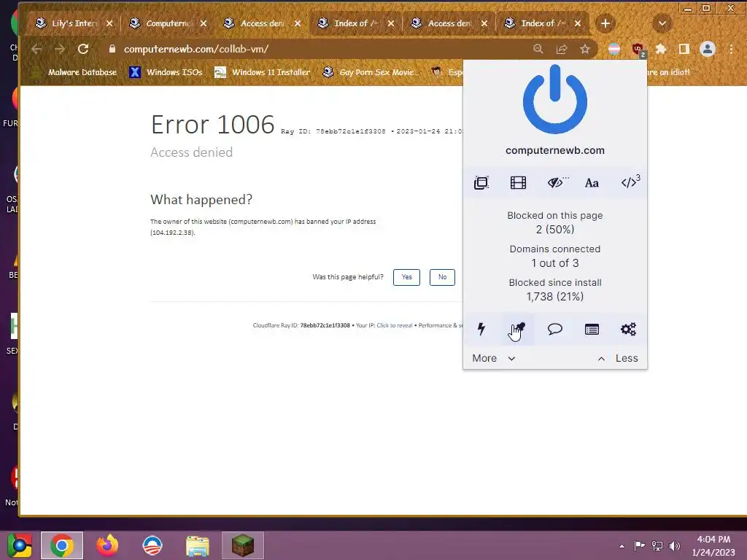Open File Explorer from taskbar

198,545
